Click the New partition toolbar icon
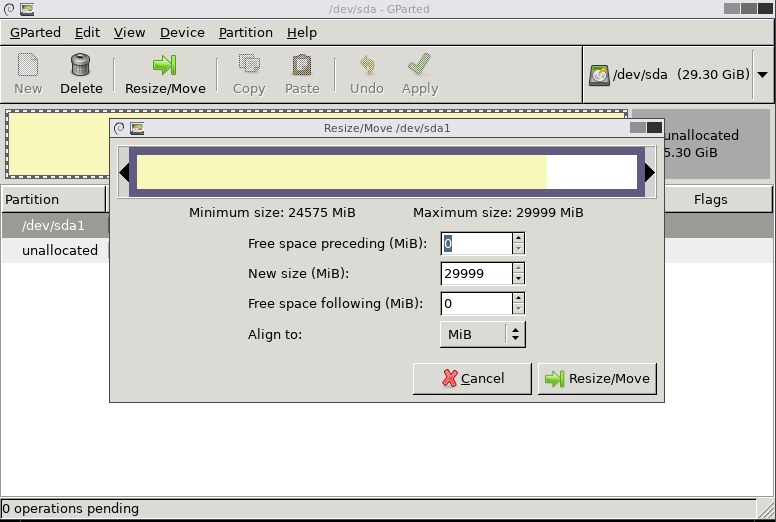 tap(28, 65)
